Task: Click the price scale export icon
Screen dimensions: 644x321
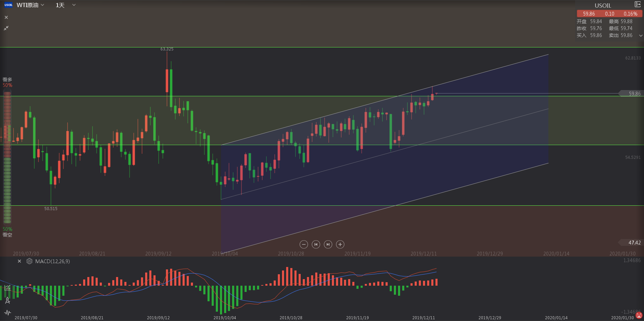Action: coord(637,5)
